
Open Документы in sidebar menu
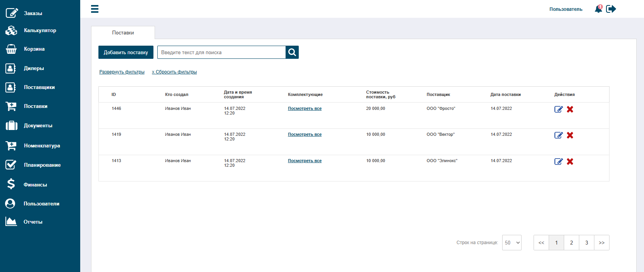tap(38, 126)
